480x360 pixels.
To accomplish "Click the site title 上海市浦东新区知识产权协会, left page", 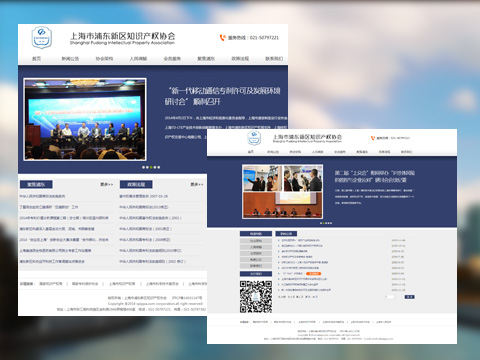I will pyautogui.click(x=122, y=36).
